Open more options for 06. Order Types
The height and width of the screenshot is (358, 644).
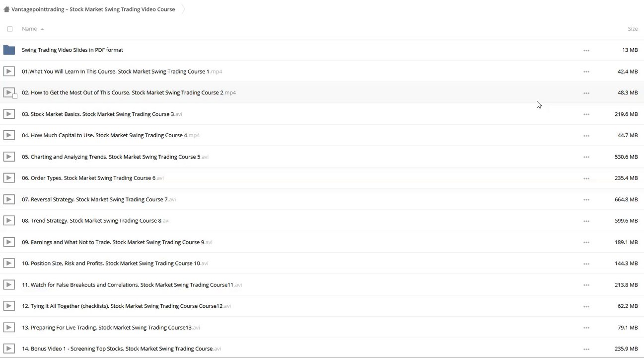coord(586,179)
